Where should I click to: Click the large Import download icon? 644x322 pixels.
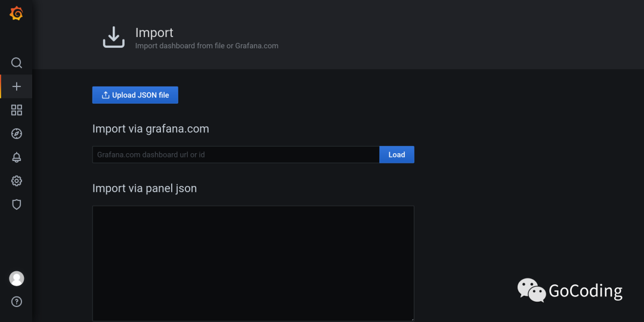click(113, 37)
